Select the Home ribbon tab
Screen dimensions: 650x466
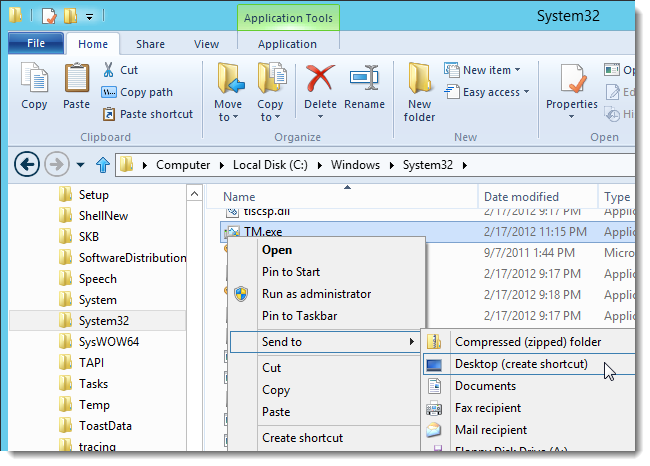pos(93,44)
